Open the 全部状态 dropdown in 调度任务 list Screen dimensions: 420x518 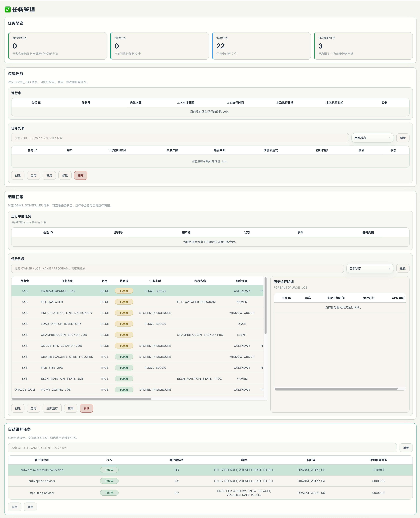click(370, 268)
